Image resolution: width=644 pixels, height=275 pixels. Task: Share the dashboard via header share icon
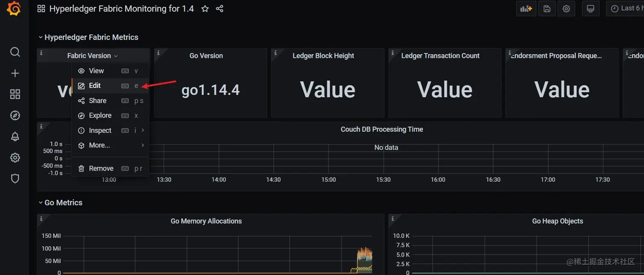click(x=219, y=9)
